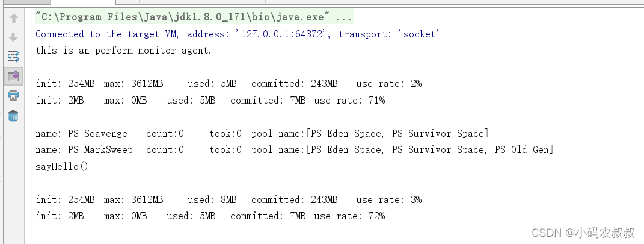Print the console output via printer icon
The height and width of the screenshot is (244, 644).
tap(14, 96)
